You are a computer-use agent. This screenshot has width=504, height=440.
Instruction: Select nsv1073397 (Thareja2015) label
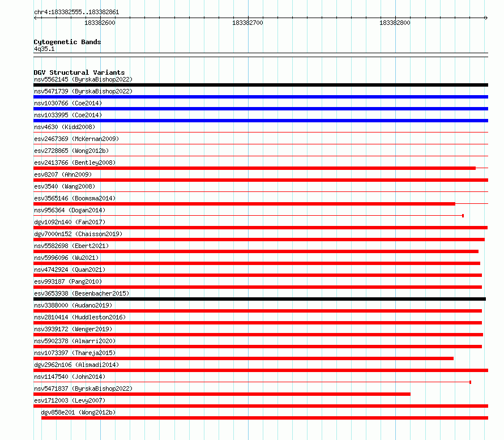point(75,353)
